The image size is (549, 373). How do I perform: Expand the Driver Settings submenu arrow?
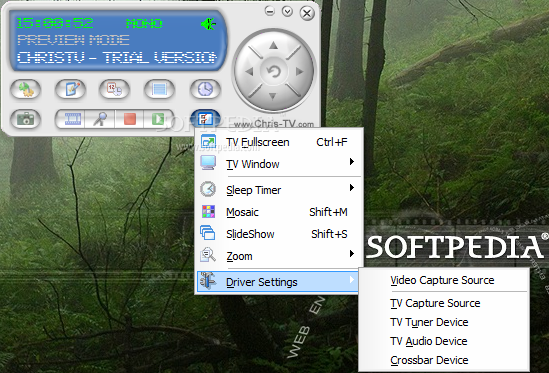pos(352,279)
